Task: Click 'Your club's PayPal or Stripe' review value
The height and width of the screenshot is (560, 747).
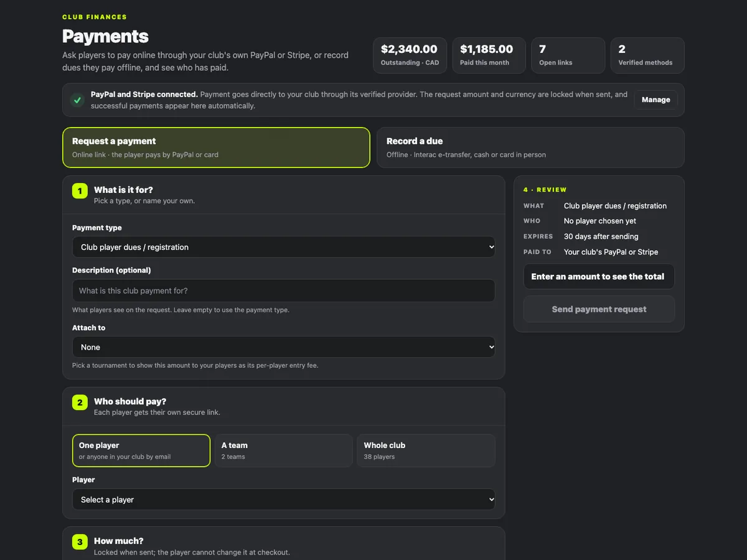Action: pyautogui.click(x=611, y=252)
